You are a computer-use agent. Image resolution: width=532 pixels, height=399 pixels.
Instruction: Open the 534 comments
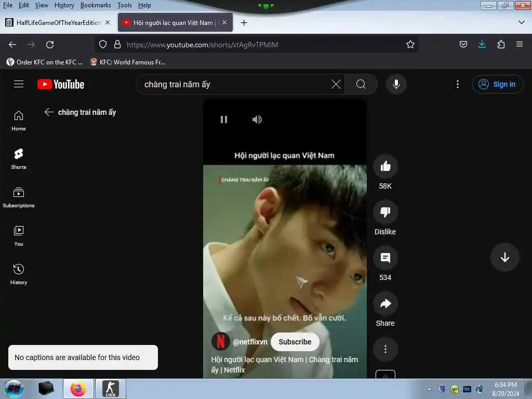[x=385, y=258]
